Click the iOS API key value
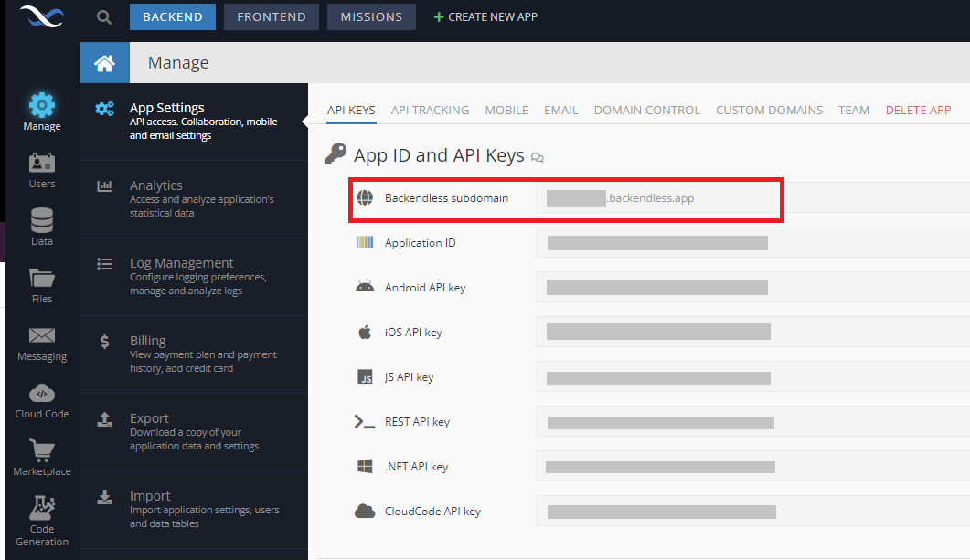The width and height of the screenshot is (970, 560). click(x=752, y=332)
